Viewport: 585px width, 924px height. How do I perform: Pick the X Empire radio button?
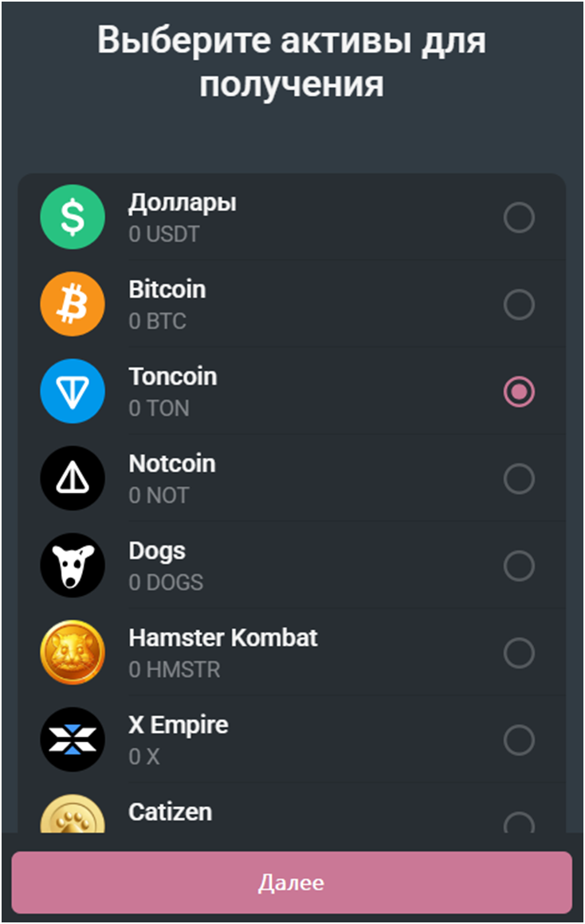point(519,740)
